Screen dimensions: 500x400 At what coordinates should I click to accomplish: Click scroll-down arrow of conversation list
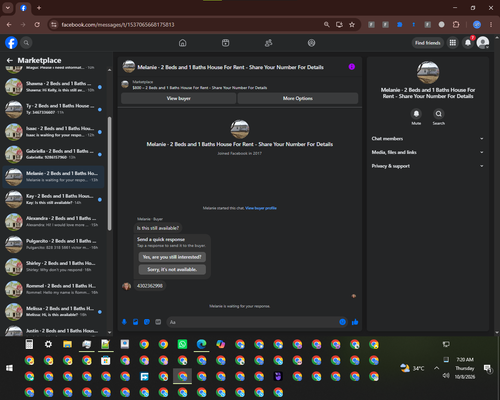(x=109, y=332)
